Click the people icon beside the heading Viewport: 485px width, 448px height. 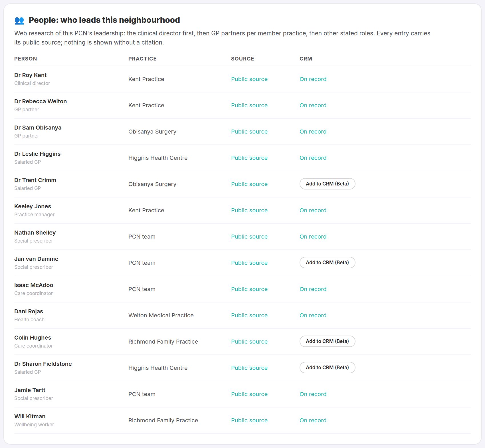point(19,20)
